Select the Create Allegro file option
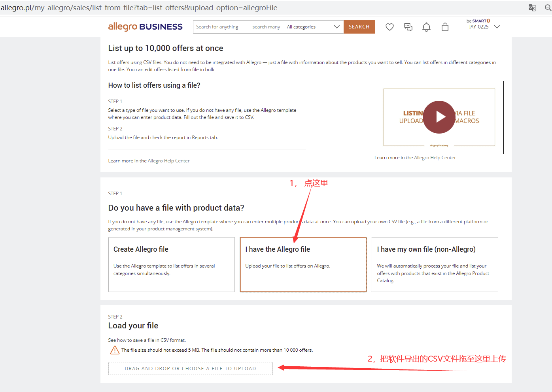The image size is (552, 392). (x=172, y=264)
